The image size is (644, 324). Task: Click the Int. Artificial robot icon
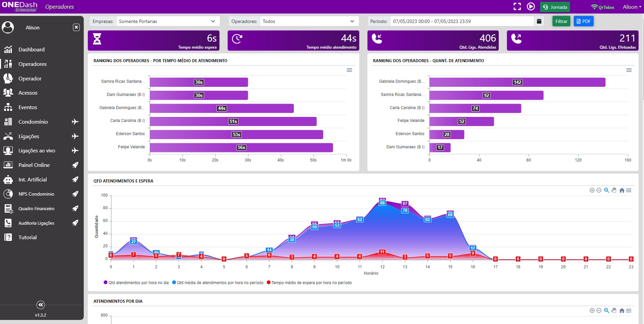(x=8, y=179)
